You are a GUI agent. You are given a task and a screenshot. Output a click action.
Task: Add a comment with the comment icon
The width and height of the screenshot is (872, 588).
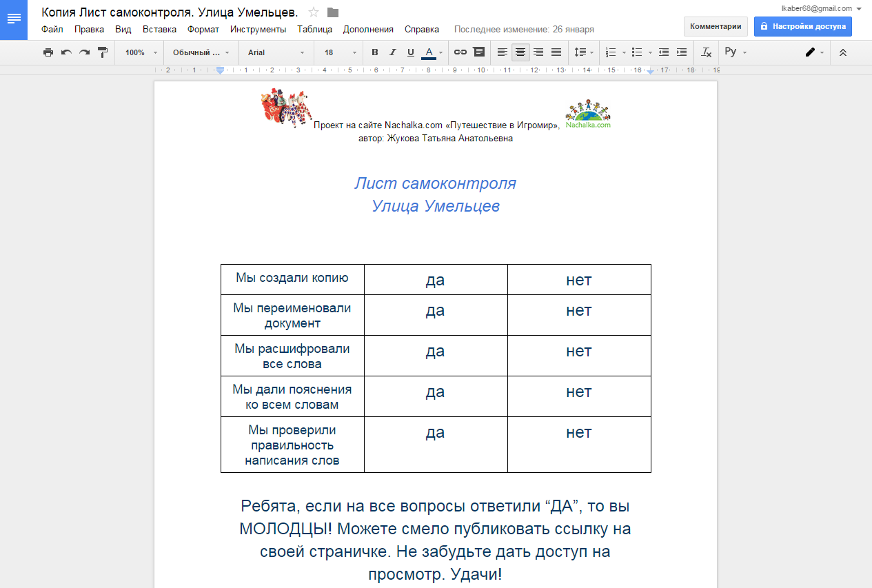[478, 52]
